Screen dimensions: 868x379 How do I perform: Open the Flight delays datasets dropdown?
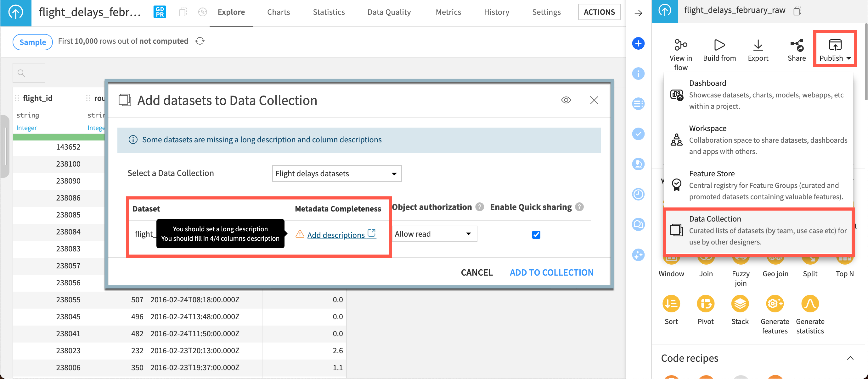336,173
